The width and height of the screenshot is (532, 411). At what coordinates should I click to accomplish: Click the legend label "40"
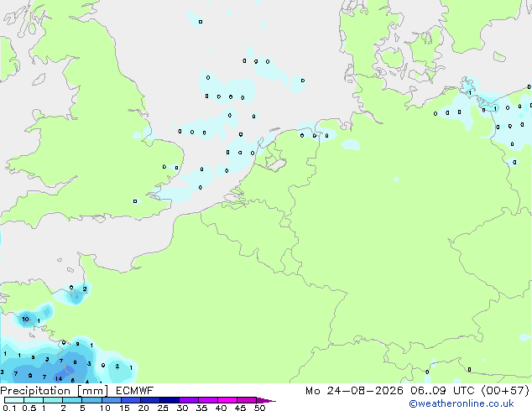[221, 408]
